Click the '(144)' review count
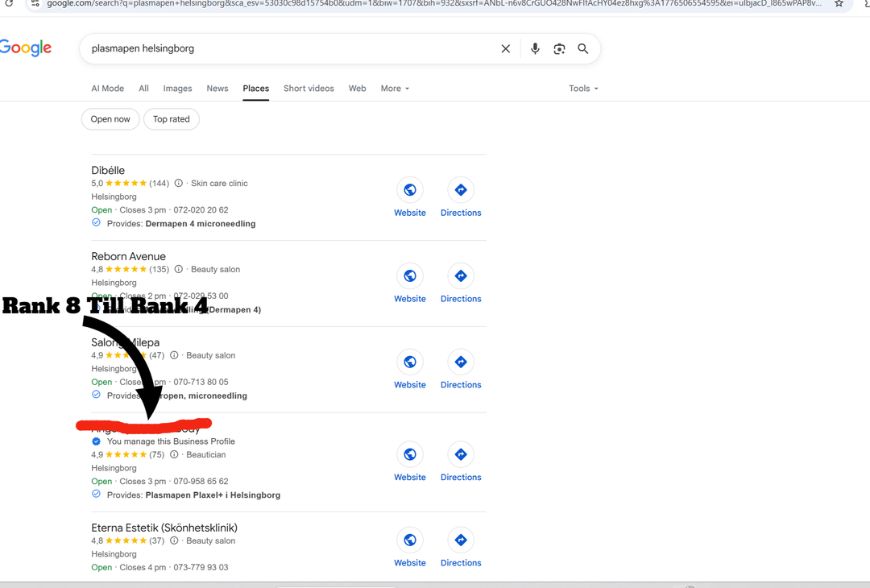The height and width of the screenshot is (588, 870). [159, 183]
